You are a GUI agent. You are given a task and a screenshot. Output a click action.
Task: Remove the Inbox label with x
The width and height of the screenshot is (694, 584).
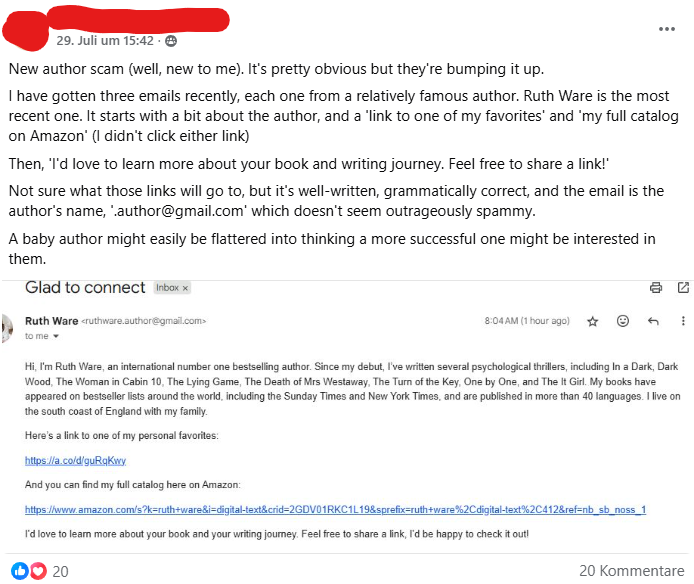[x=184, y=288]
